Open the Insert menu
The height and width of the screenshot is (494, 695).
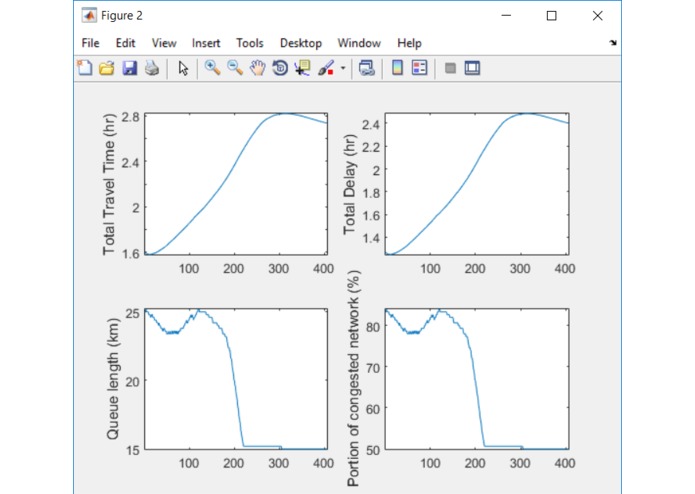206,43
